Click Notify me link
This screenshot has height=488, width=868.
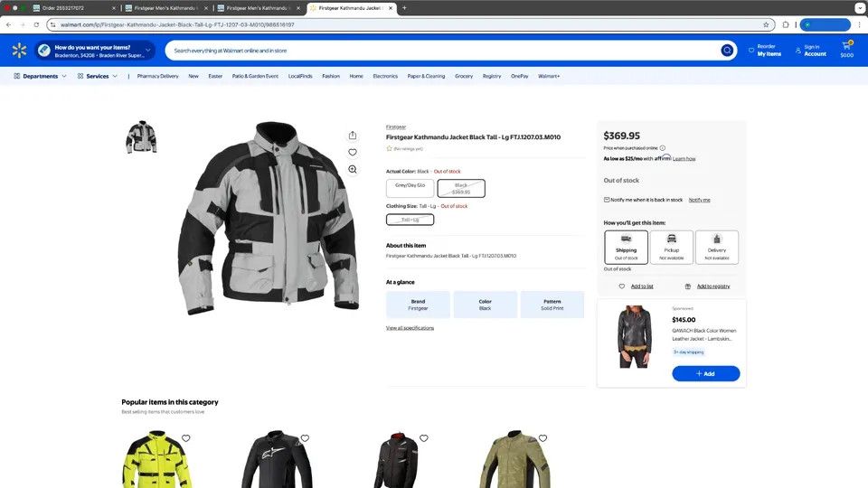click(699, 200)
